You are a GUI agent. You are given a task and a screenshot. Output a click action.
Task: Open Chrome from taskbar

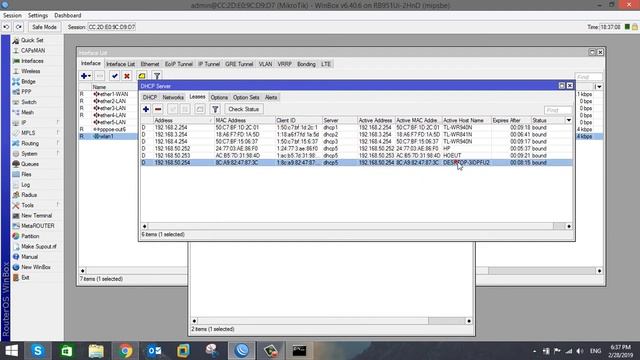[x=125, y=351]
